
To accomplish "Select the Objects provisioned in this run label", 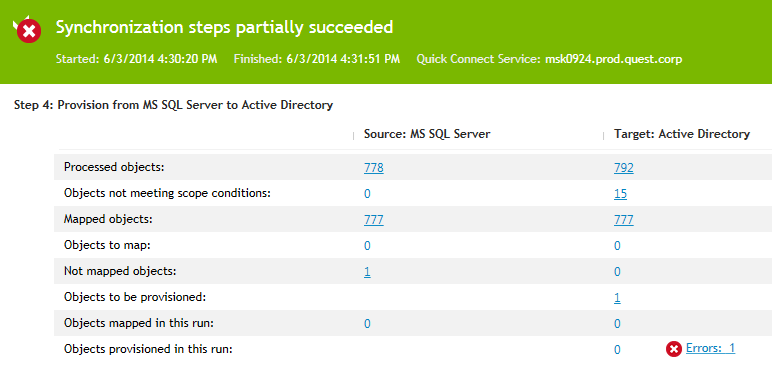I will point(148,349).
